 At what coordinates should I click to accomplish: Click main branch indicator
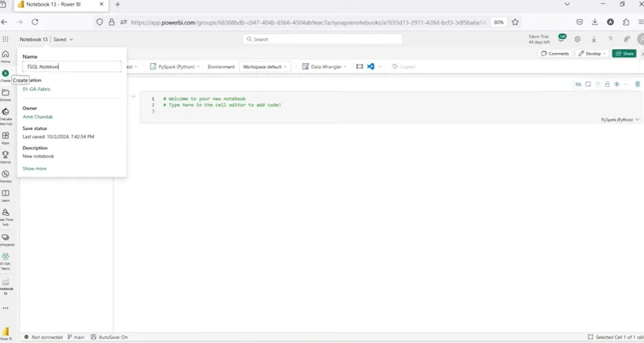(76, 338)
